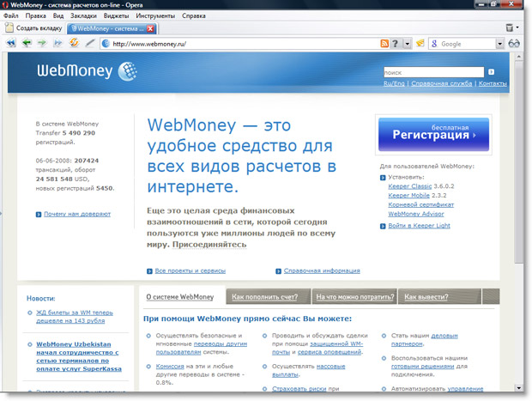Click the site search submit arrow icon
This screenshot has height=401, width=532.
pyautogui.click(x=491, y=72)
